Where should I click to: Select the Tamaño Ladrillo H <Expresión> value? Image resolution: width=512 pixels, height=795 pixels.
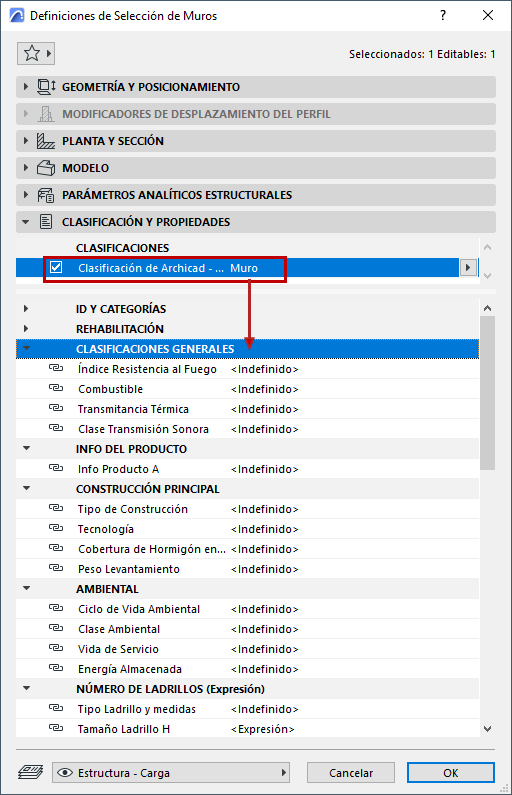pyautogui.click(x=263, y=729)
